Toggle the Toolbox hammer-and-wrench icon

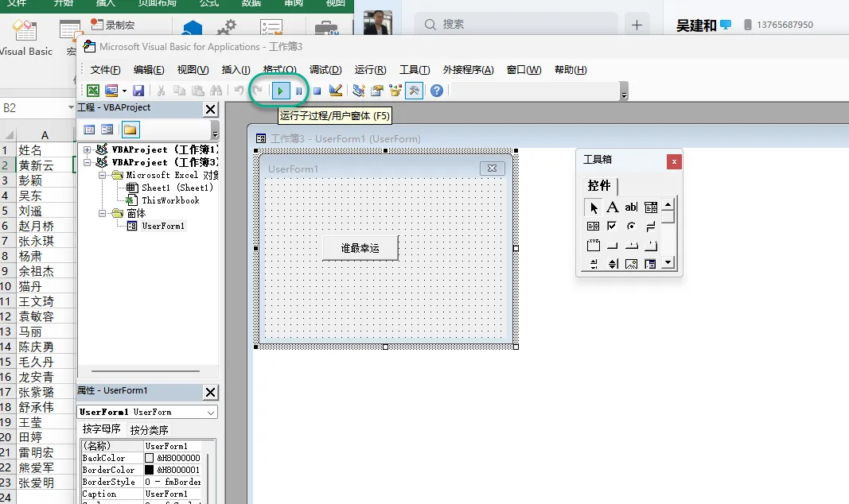[415, 91]
